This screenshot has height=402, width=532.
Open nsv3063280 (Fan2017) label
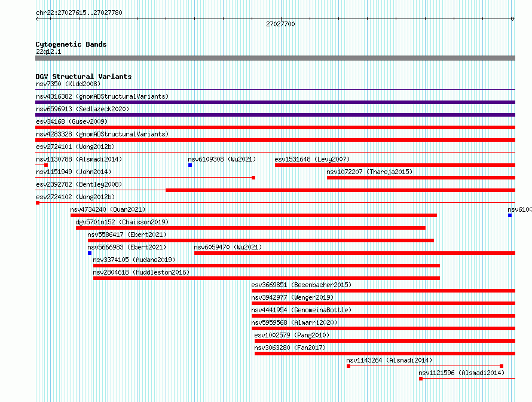tap(290, 348)
